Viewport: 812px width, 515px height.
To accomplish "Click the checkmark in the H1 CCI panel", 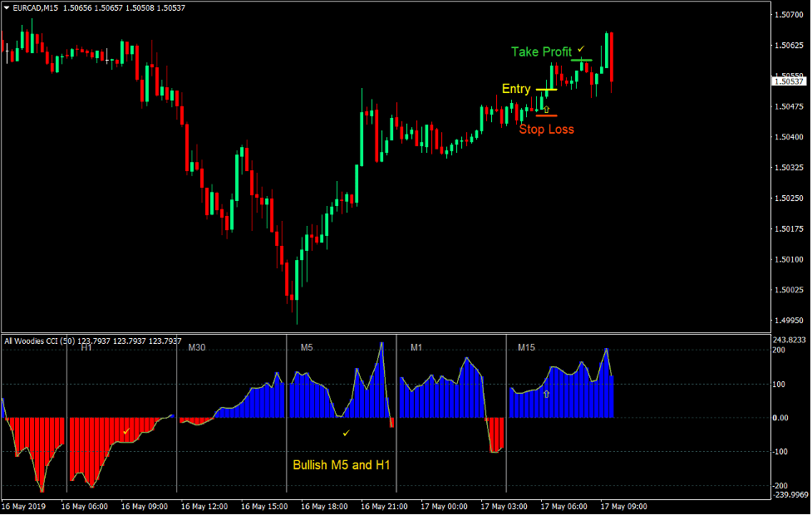I will coord(127,433).
